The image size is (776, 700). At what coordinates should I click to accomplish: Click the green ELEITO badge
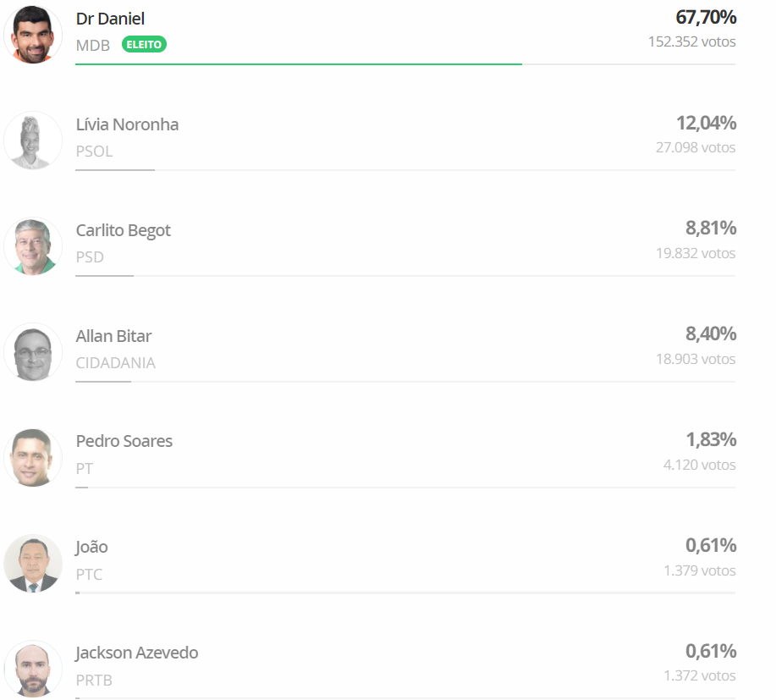pos(144,45)
